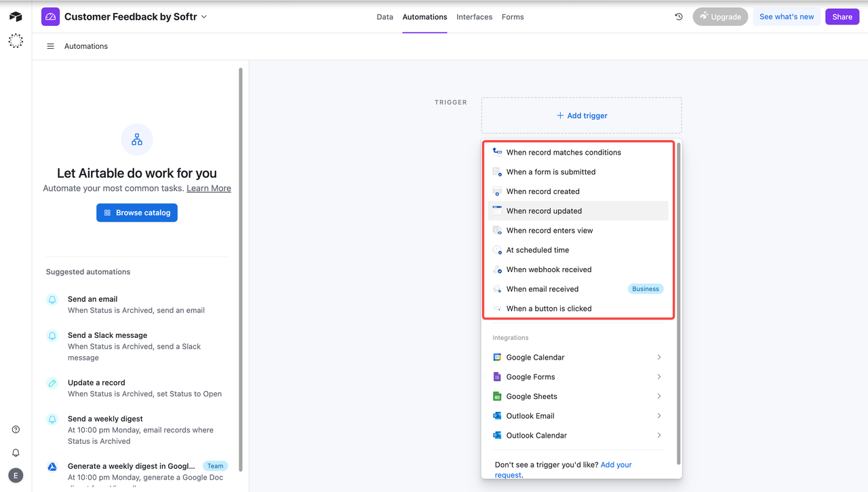Click the pencil icon next to Update a record

[52, 383]
